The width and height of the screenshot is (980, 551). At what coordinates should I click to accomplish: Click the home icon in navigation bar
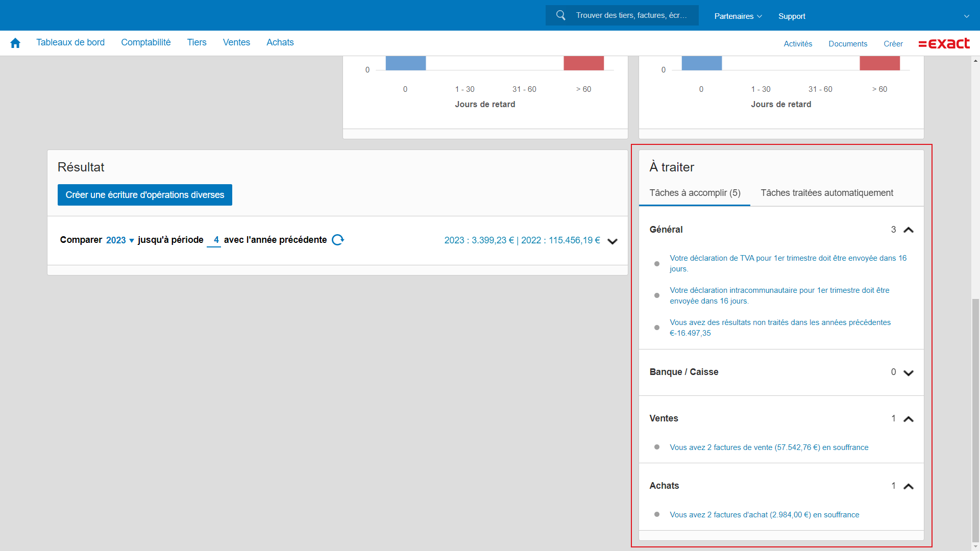tap(15, 43)
